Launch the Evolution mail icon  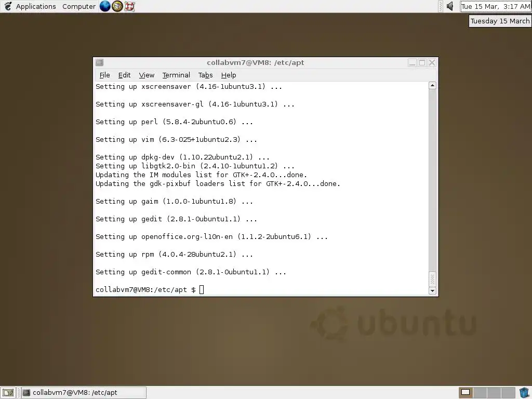coord(117,6)
